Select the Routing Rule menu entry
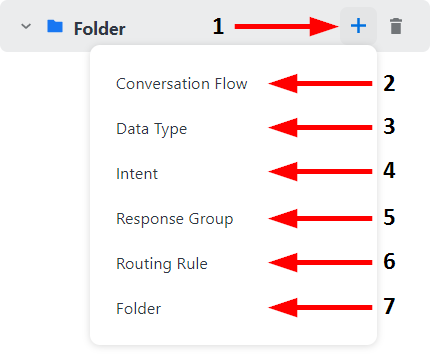The height and width of the screenshot is (362, 430). pyautogui.click(x=162, y=264)
